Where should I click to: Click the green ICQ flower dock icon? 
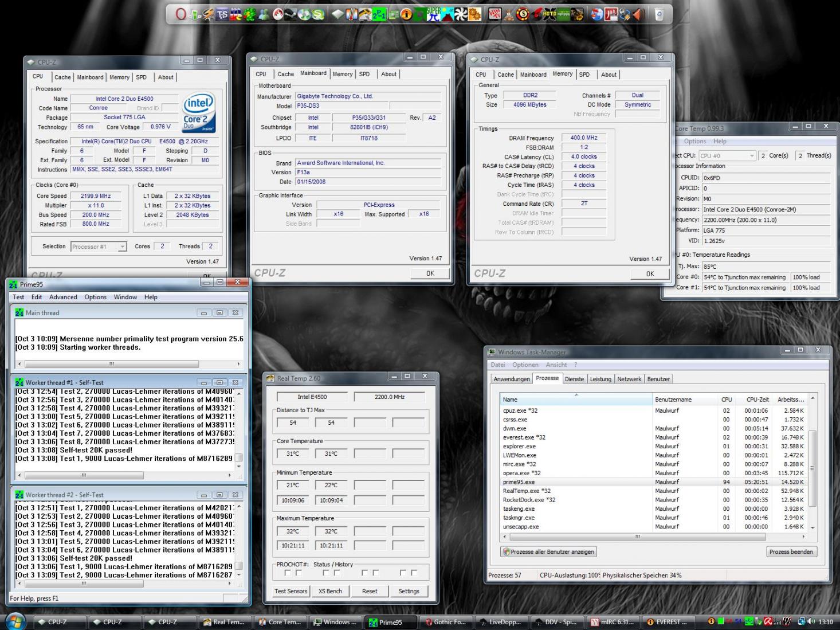(250, 14)
